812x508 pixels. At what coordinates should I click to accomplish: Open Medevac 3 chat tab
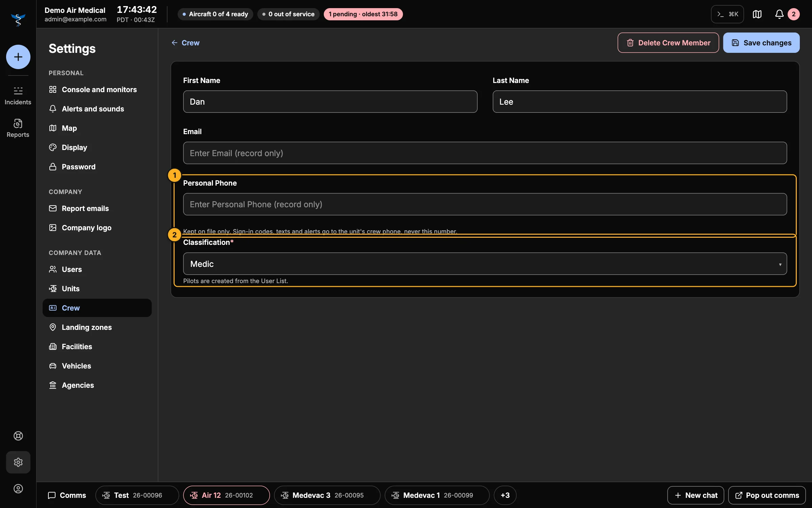coord(327,495)
